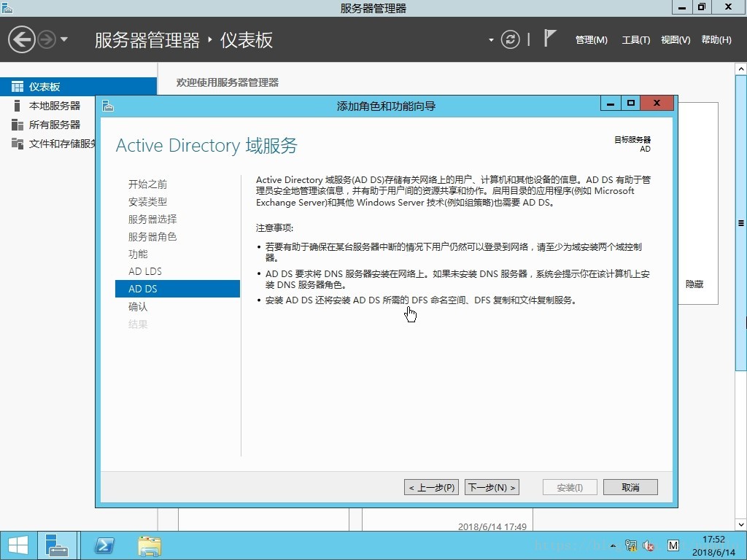
Task: Open PowerShell from the taskbar
Action: 104,545
